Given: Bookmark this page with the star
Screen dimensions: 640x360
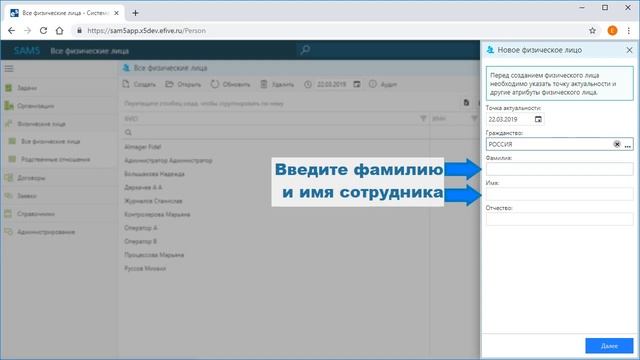Looking at the screenshot, I should click(592, 31).
